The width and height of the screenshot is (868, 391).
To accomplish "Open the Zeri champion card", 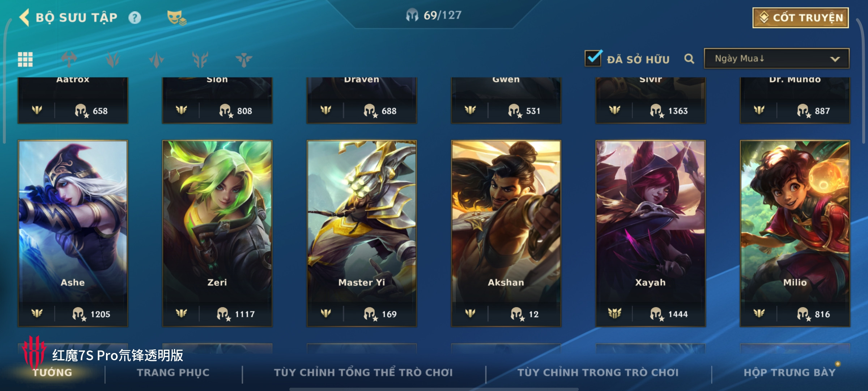I will [217, 234].
